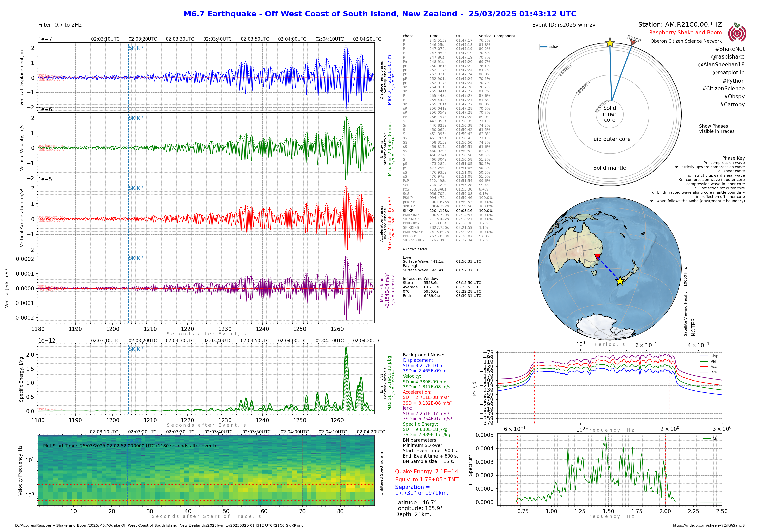Click the #Obspy hashtag

734,96
